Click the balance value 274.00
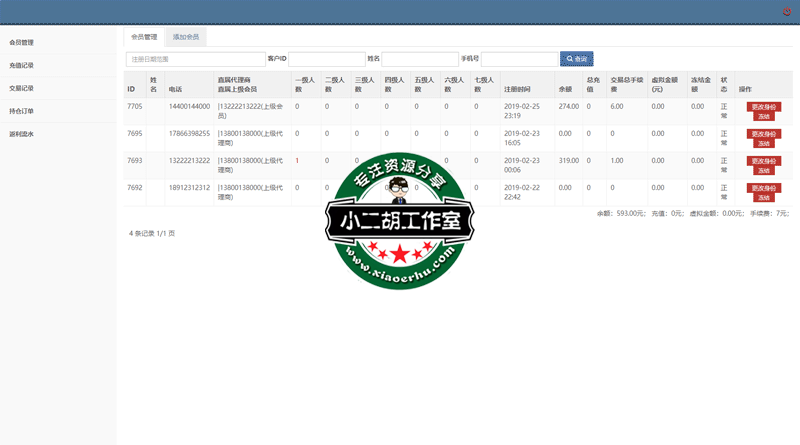 coord(569,106)
